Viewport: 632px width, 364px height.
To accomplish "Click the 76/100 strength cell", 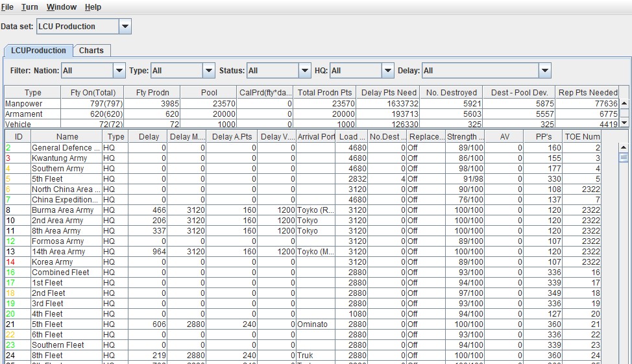I will click(x=465, y=200).
